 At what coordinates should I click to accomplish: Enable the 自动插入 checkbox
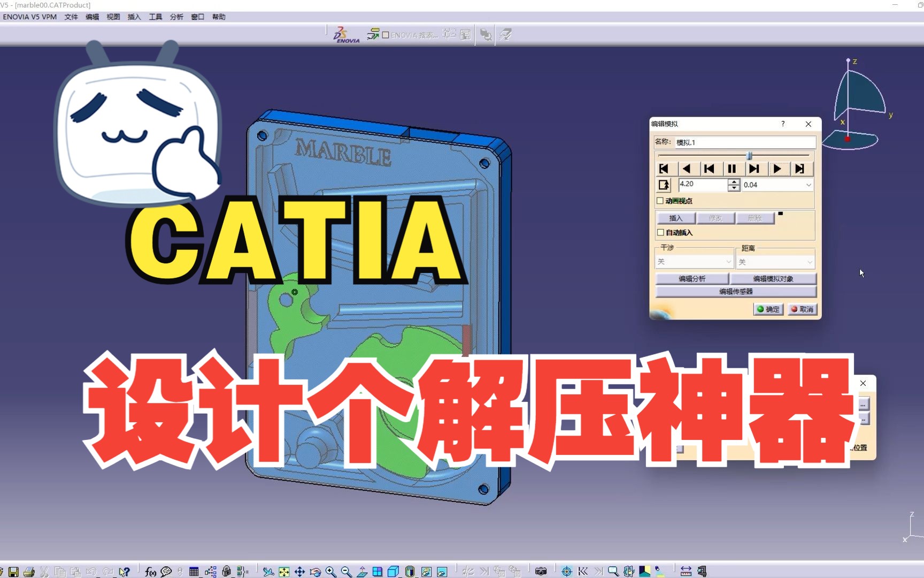tap(660, 232)
